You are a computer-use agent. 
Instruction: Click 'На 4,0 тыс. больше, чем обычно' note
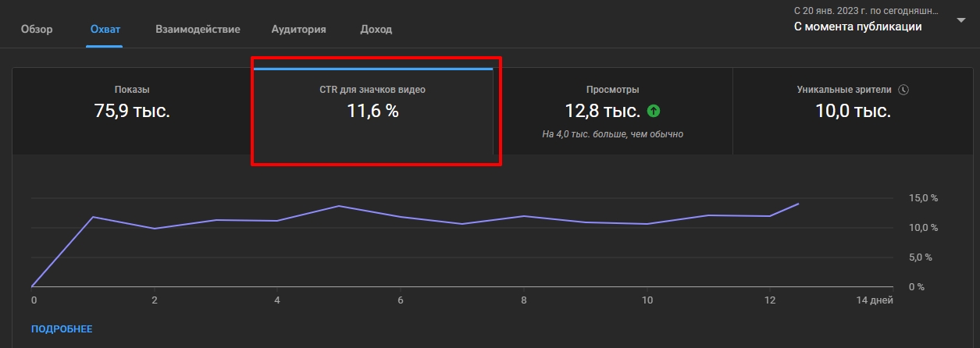pos(613,134)
